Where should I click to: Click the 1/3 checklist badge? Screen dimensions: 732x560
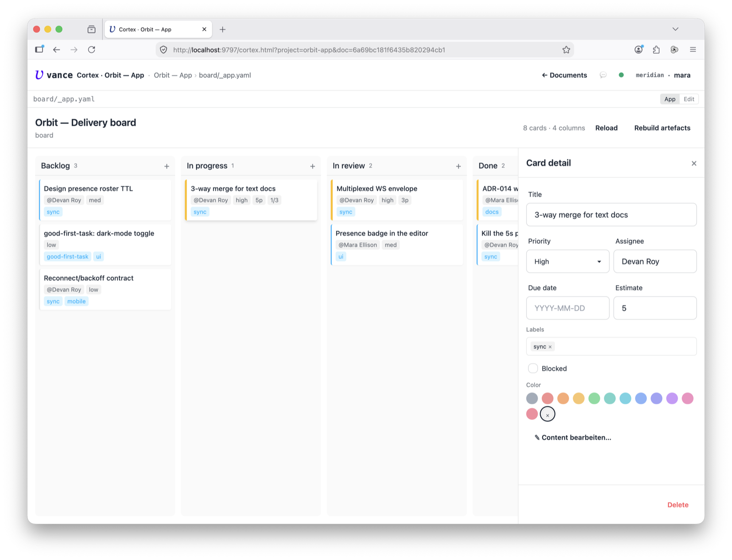274,200
